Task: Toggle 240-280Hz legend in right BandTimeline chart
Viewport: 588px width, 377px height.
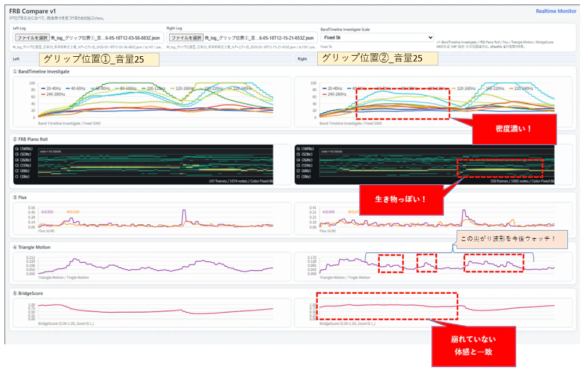Action: click(334, 94)
